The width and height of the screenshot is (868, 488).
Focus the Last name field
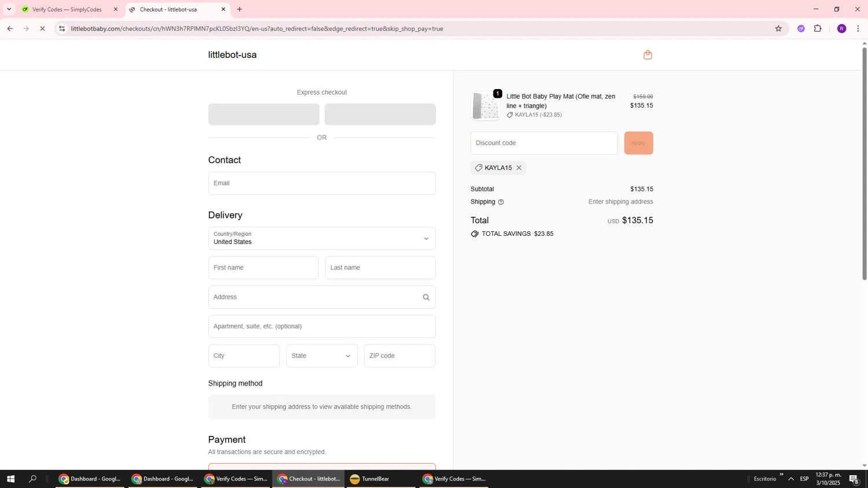coord(380,268)
